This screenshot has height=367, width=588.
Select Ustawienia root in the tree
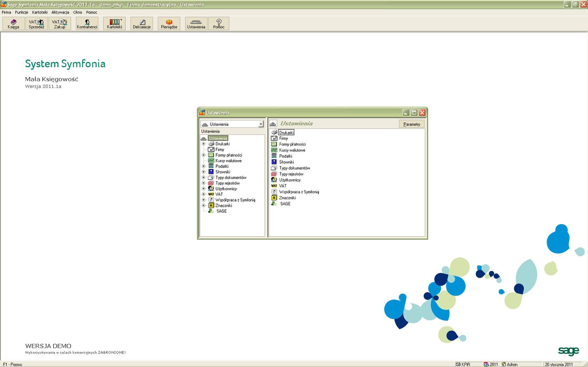point(218,138)
